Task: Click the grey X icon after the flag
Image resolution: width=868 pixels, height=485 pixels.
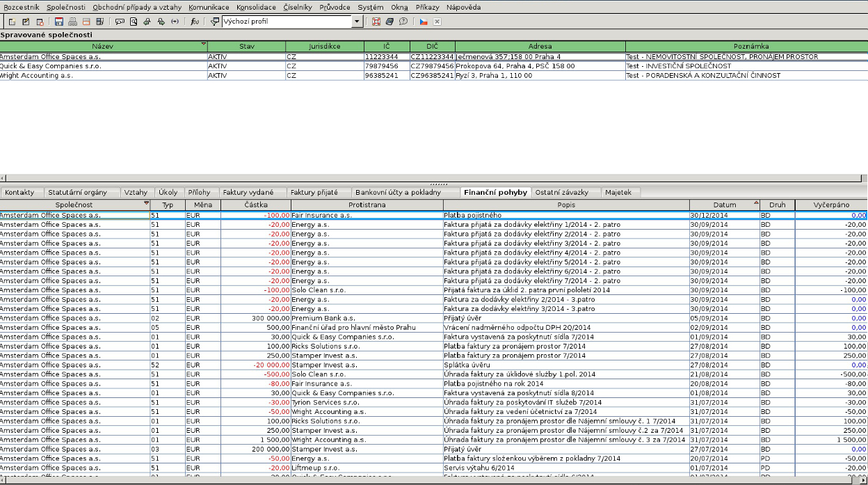Action: coord(437,22)
